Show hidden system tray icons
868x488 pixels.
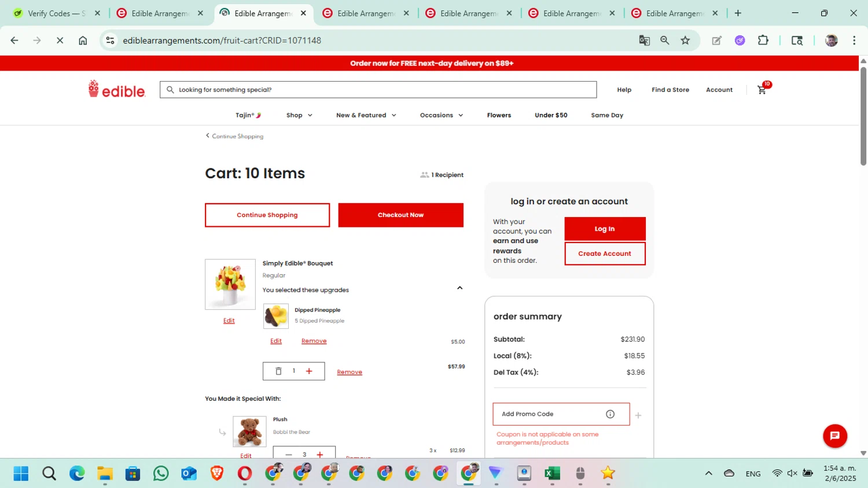(708, 474)
